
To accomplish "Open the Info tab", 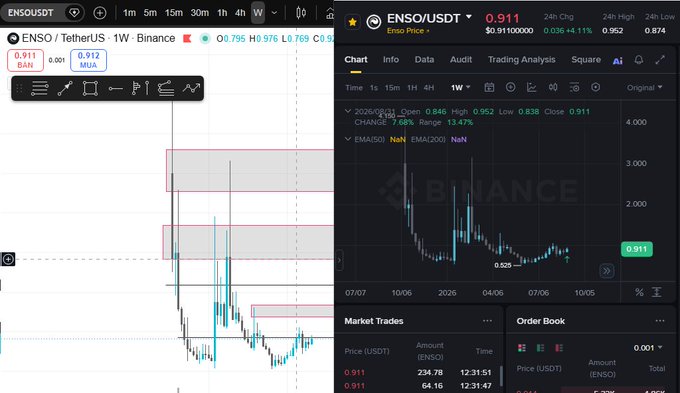I will (x=391, y=59).
